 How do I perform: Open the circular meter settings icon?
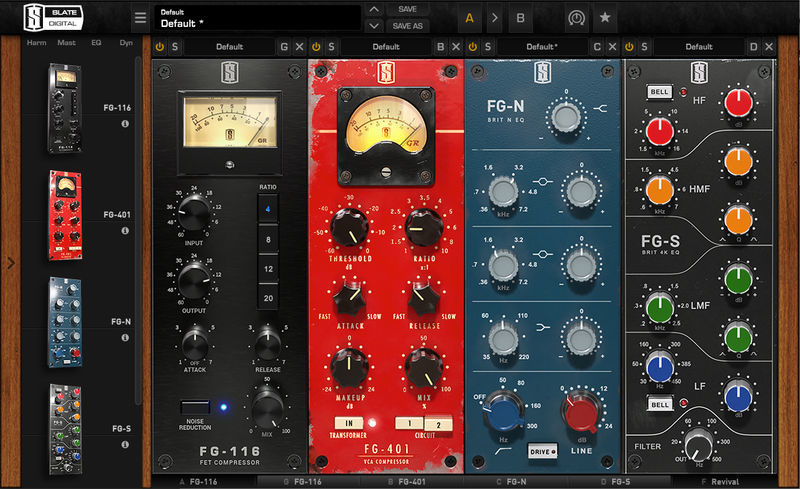[x=576, y=18]
